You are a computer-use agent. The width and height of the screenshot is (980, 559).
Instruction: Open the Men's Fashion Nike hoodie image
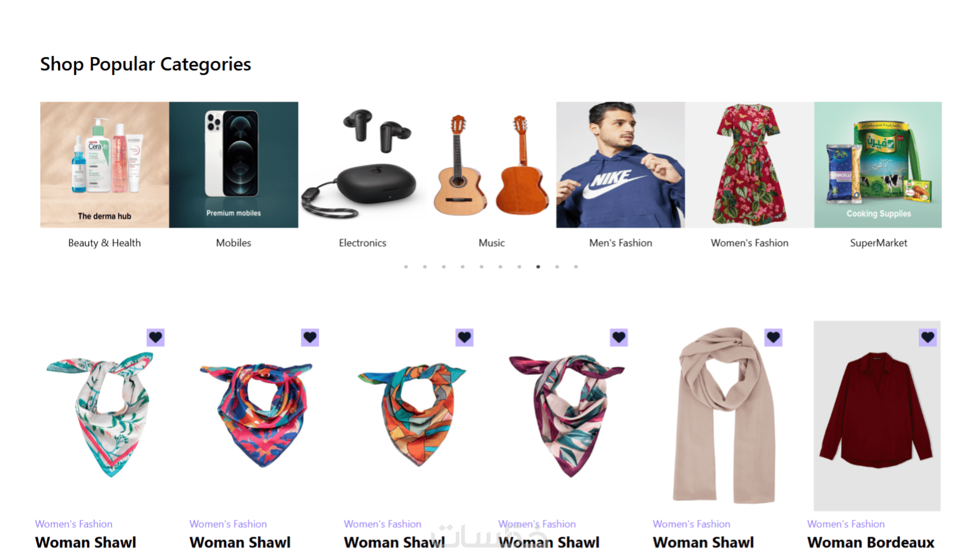621,165
